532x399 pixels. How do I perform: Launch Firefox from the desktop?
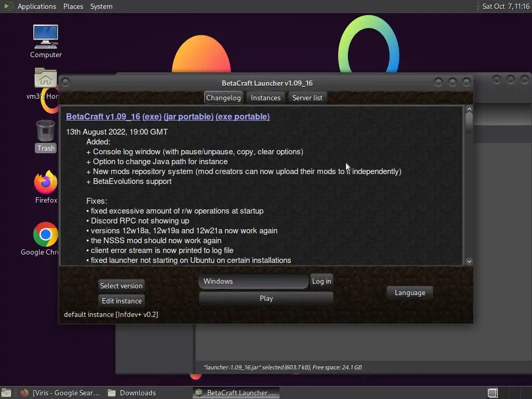[x=46, y=187]
